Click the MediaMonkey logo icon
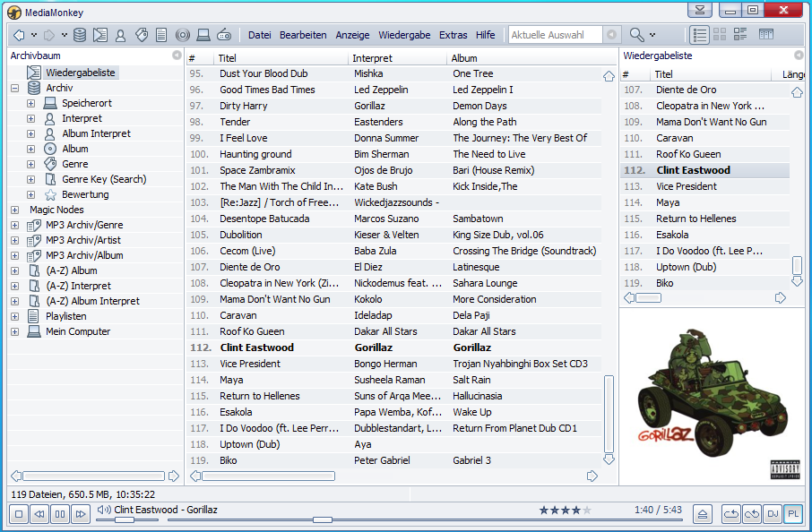Screen dimensions: 812x532 [14, 13]
